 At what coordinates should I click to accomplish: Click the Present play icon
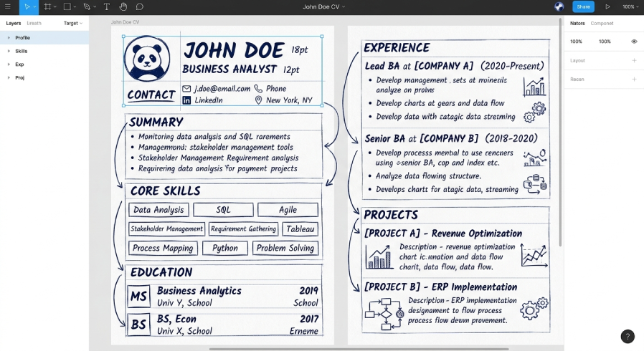[608, 7]
